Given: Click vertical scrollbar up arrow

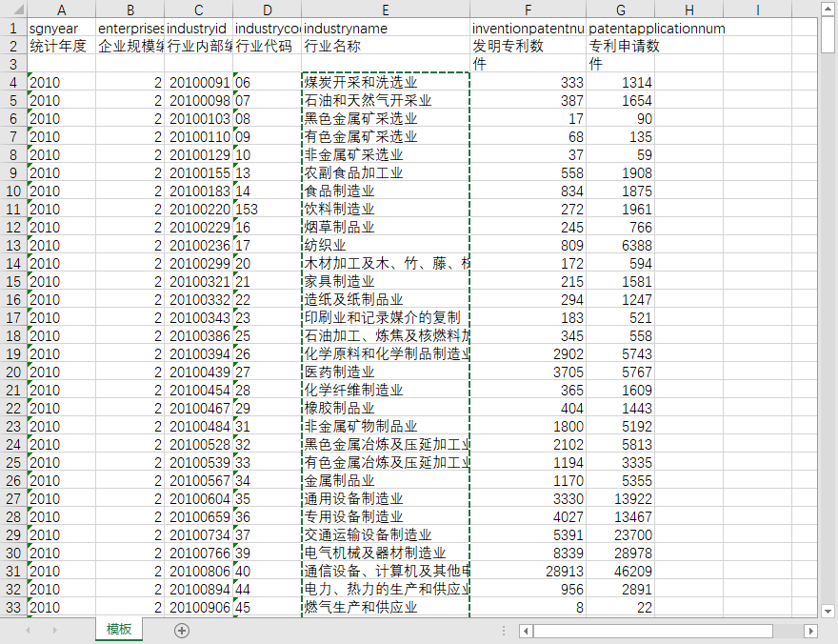Looking at the screenshot, I should click(x=828, y=9).
